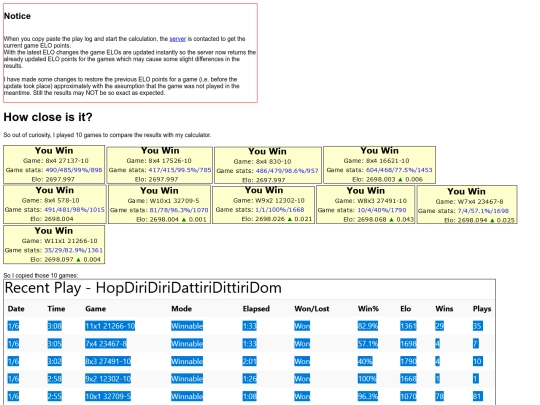540x405 pixels.
Task: Click the Win% cell '40%' in the table
Action: pos(365,361)
